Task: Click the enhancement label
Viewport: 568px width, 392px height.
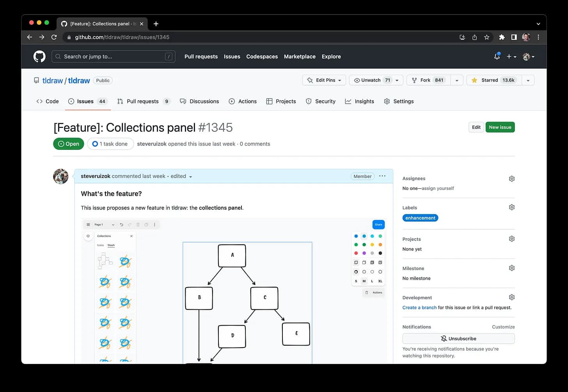Action: click(x=420, y=218)
